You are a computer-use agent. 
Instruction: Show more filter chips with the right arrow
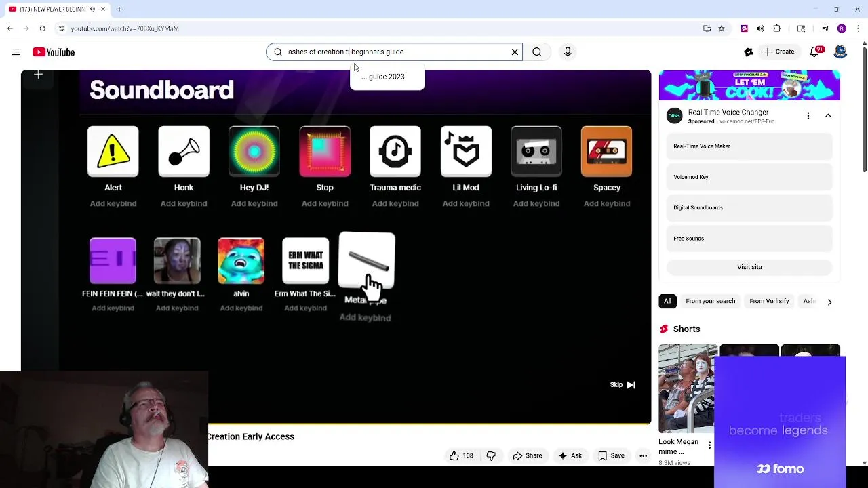829,302
